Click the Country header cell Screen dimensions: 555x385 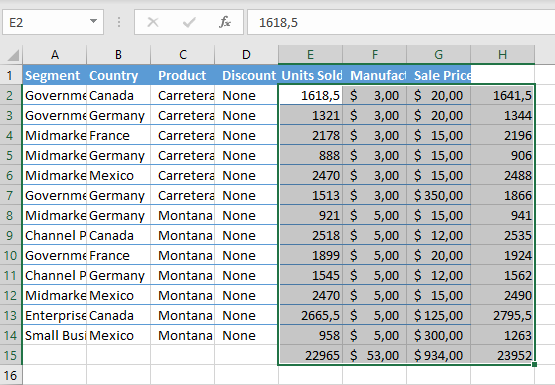[x=118, y=75]
